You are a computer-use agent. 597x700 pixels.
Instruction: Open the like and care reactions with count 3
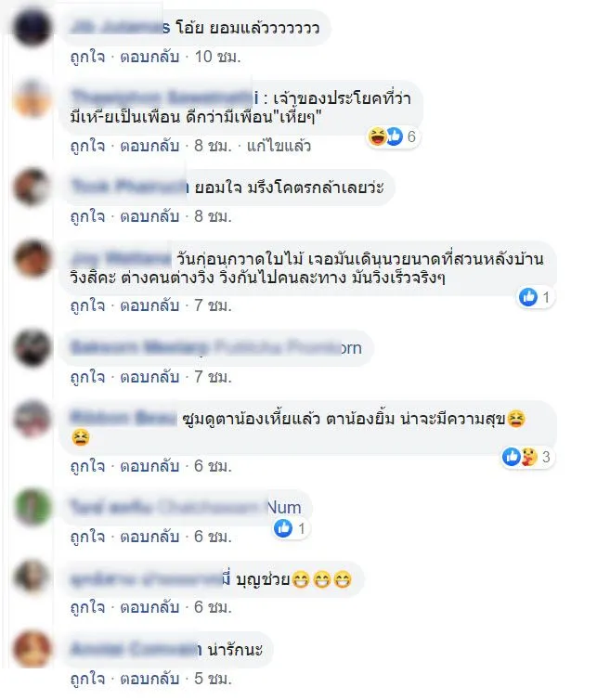(527, 457)
